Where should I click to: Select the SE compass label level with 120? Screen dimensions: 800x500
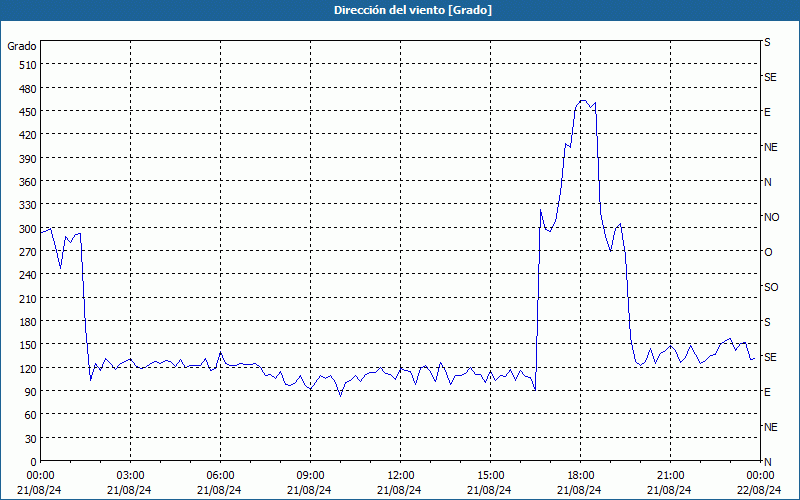click(x=770, y=357)
